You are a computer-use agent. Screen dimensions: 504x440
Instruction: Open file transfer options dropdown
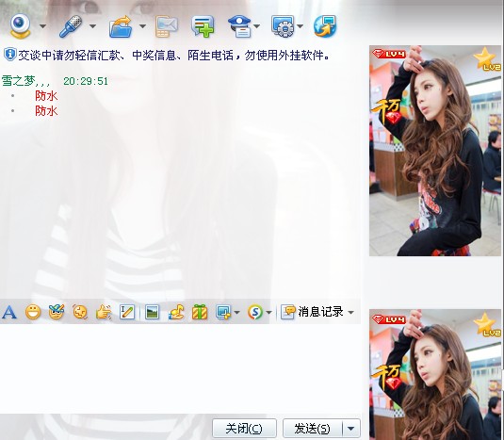click(142, 26)
